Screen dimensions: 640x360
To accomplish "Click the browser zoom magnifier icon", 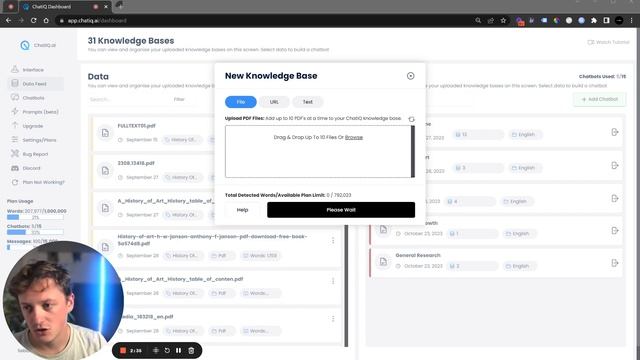I will [478, 20].
